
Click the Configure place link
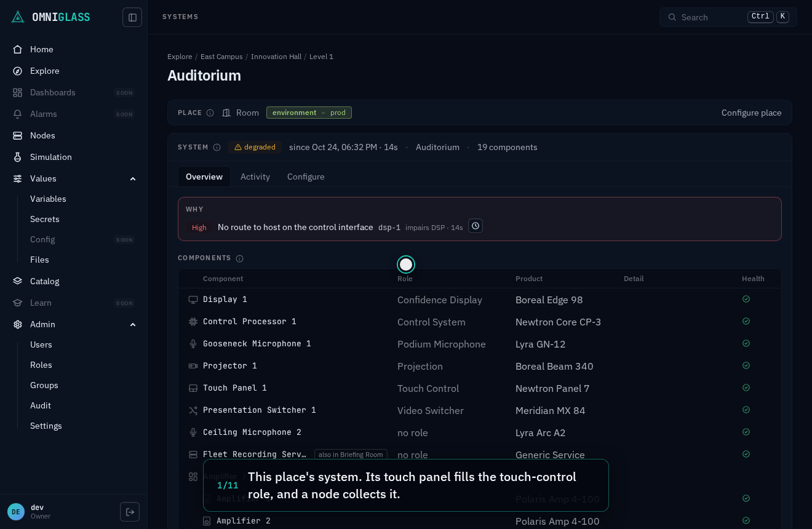[752, 113]
